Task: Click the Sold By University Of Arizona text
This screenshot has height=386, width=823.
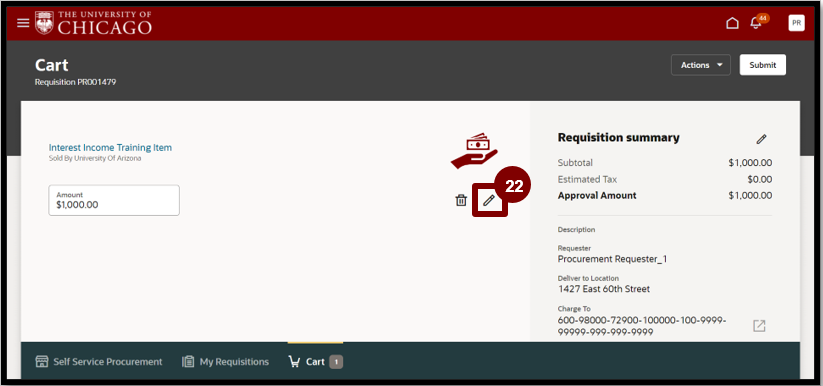Action: point(95,158)
